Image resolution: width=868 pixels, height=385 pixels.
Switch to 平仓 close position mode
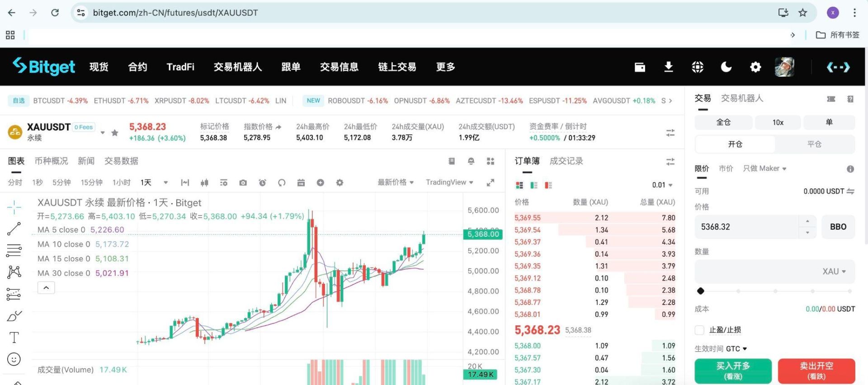[x=814, y=144]
